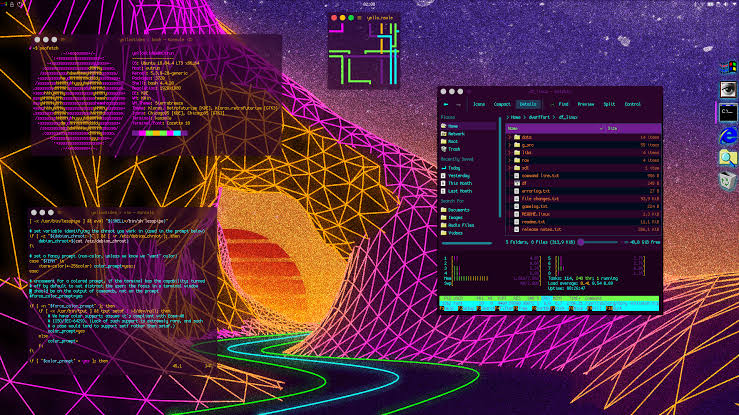
Task: Select the readme.txt file
Action: tap(530, 222)
